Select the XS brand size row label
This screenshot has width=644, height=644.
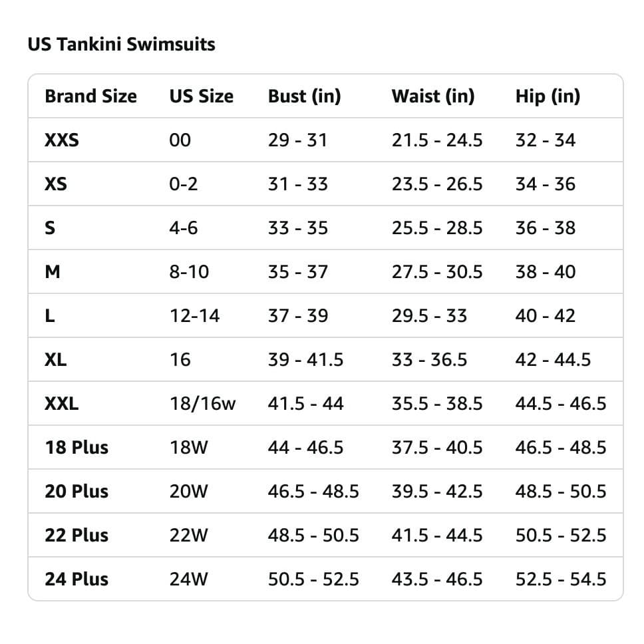point(56,184)
